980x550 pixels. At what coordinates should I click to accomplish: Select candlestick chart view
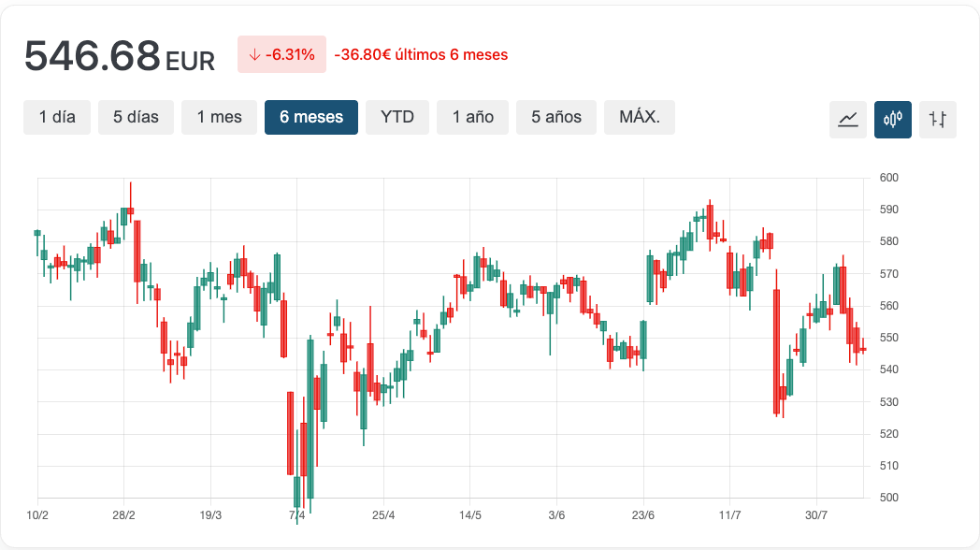892,119
